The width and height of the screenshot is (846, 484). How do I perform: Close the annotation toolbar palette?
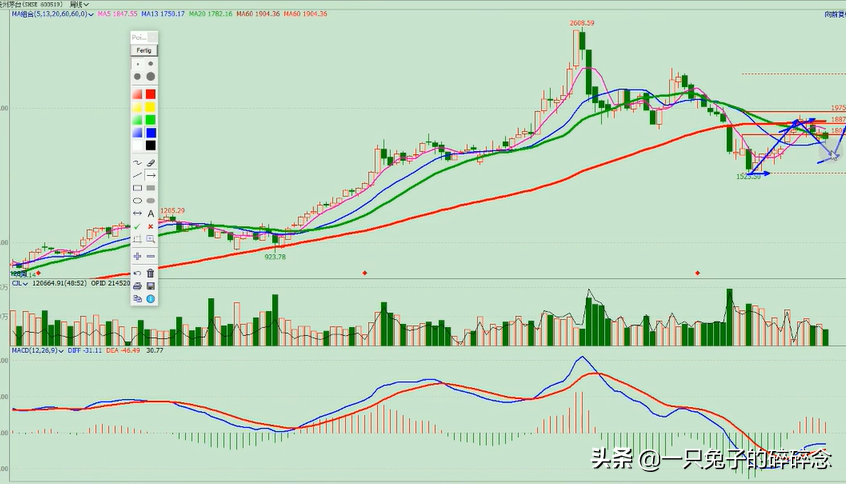pyautogui.click(x=153, y=37)
